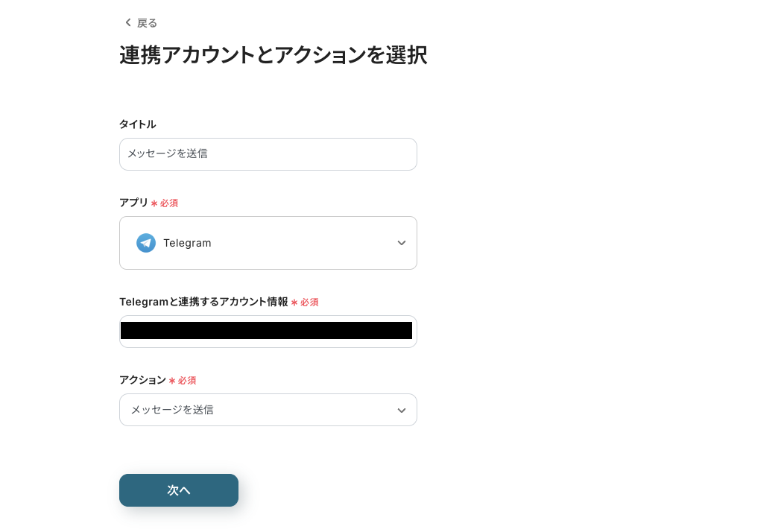The width and height of the screenshot is (784, 532).
Task: Open the メッセージを送信 action selector
Action: click(268, 410)
